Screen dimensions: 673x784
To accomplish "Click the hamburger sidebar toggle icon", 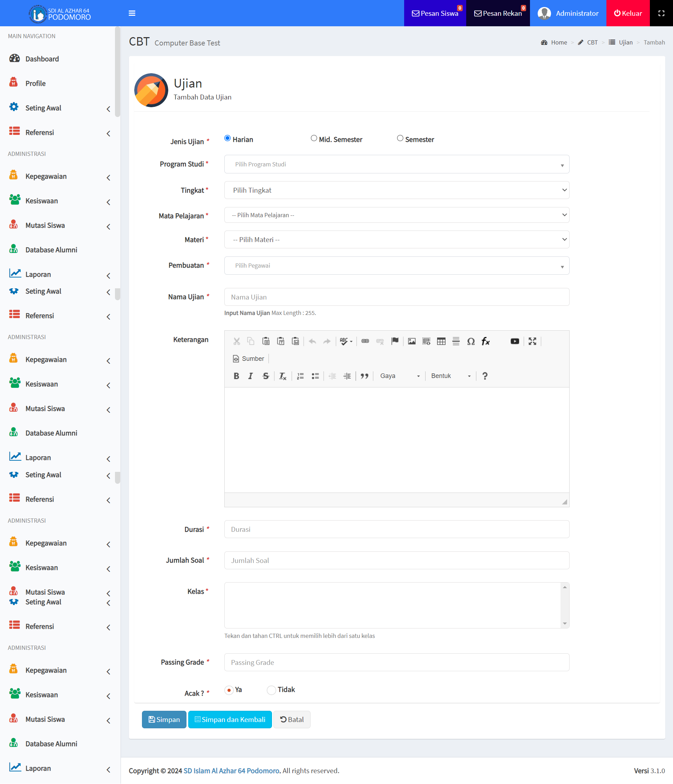I will tap(132, 13).
